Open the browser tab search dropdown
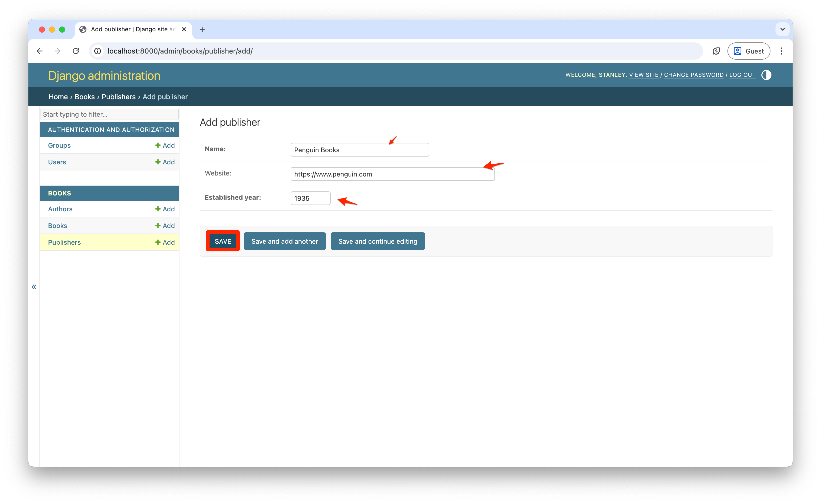Viewport: 821px width, 504px height. point(782,29)
